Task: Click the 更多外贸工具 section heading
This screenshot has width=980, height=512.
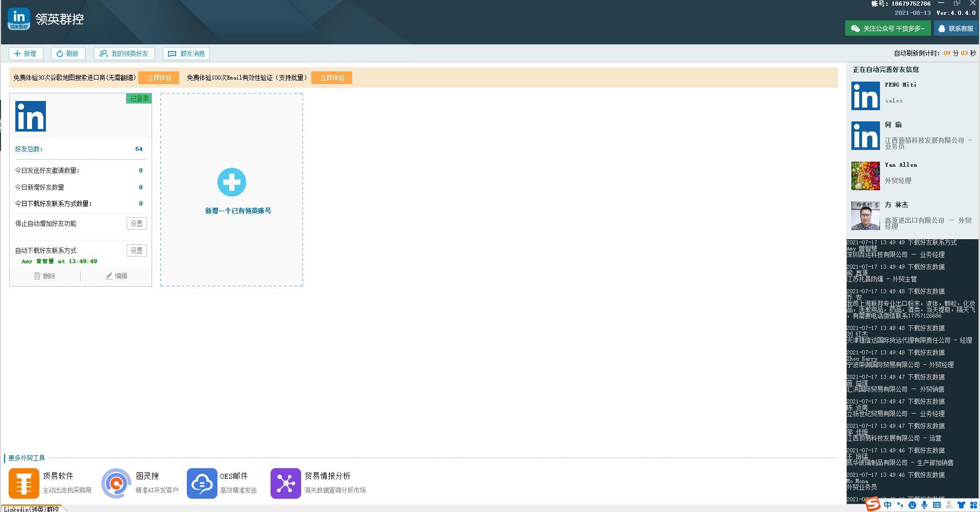Action: tap(27, 458)
